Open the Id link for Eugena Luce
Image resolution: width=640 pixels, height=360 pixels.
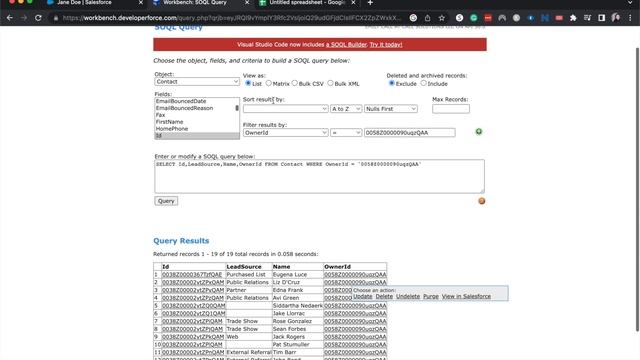192,275
